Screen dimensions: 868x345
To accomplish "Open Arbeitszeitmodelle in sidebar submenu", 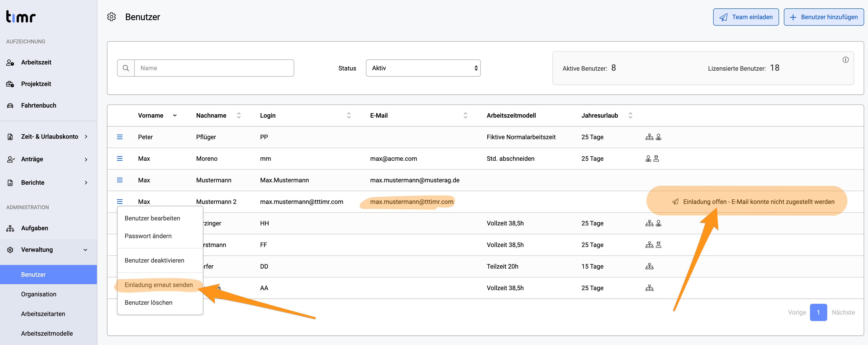I will [x=48, y=333].
